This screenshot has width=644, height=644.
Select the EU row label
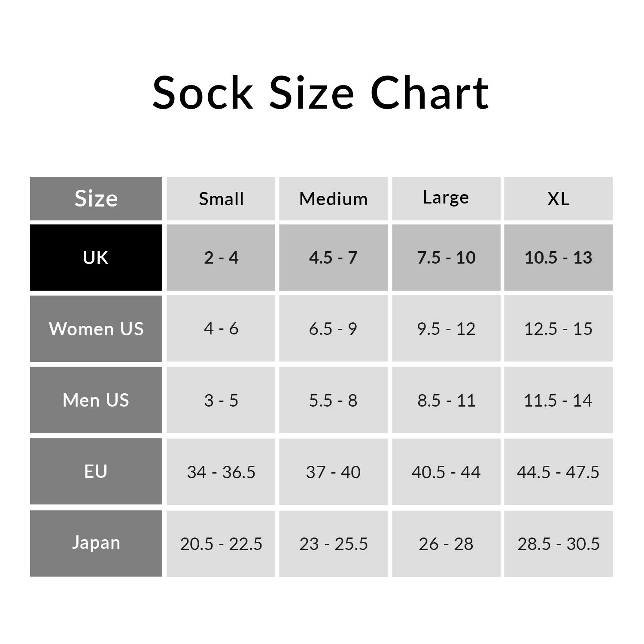pos(96,471)
